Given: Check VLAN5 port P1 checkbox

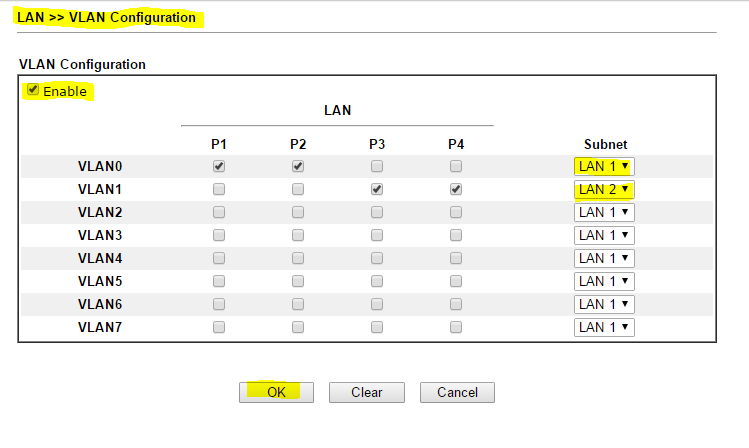Looking at the screenshot, I should pyautogui.click(x=219, y=281).
